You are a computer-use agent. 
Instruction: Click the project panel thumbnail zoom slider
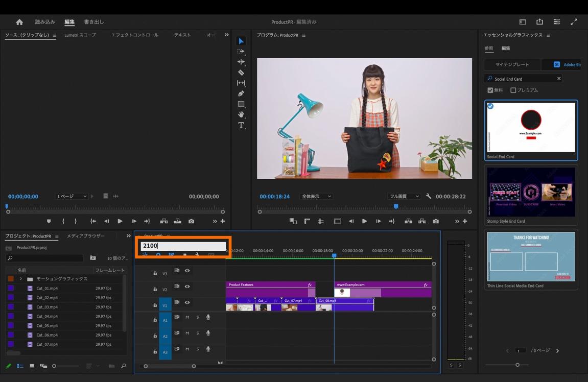tap(54, 366)
